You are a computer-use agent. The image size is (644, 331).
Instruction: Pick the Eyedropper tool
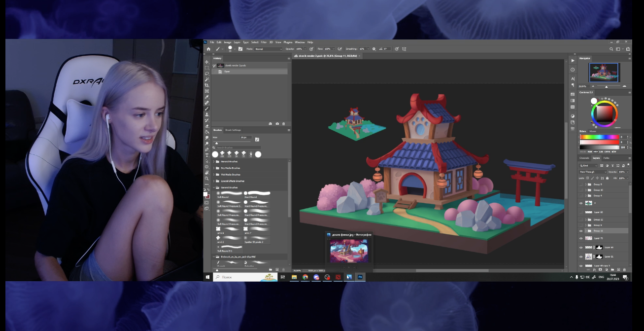tap(207, 97)
